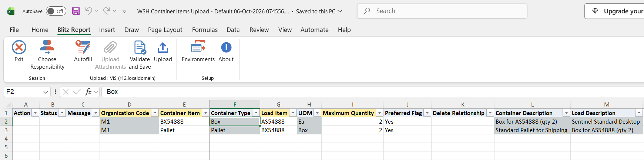
Task: Open the Load Description filter dropdown
Action: click(x=639, y=113)
